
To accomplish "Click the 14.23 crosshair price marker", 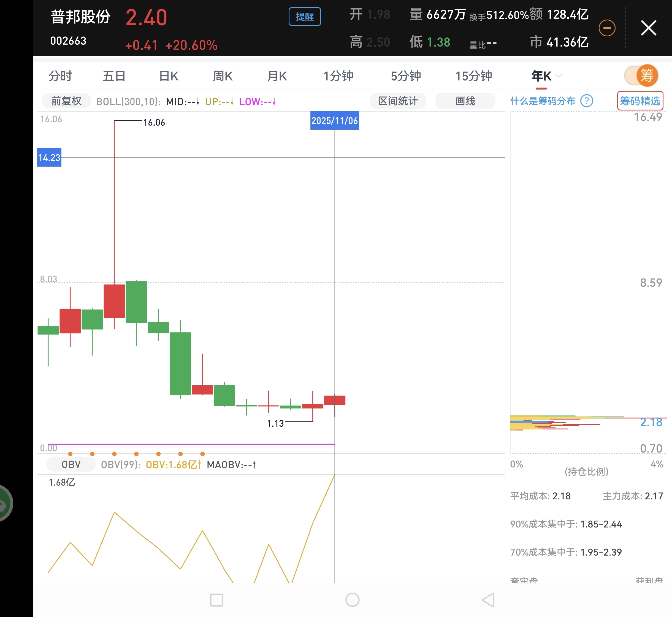I will pyautogui.click(x=49, y=157).
